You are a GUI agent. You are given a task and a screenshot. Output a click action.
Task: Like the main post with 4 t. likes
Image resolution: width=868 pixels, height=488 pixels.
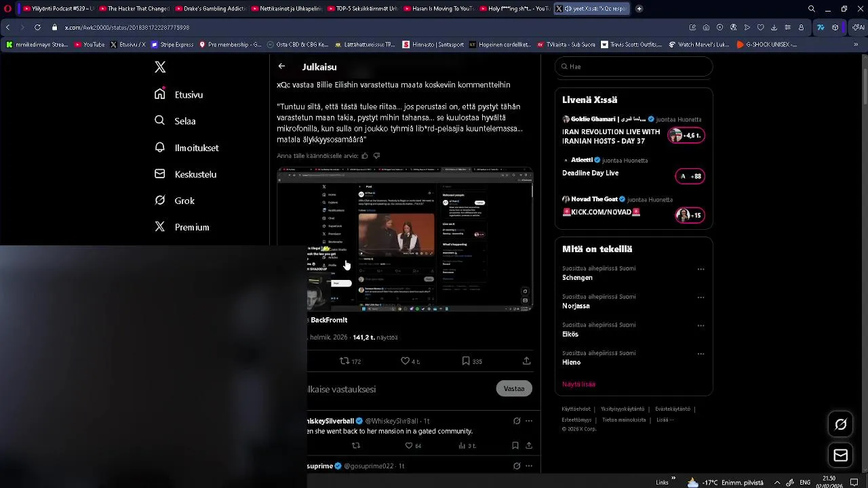pyautogui.click(x=410, y=361)
